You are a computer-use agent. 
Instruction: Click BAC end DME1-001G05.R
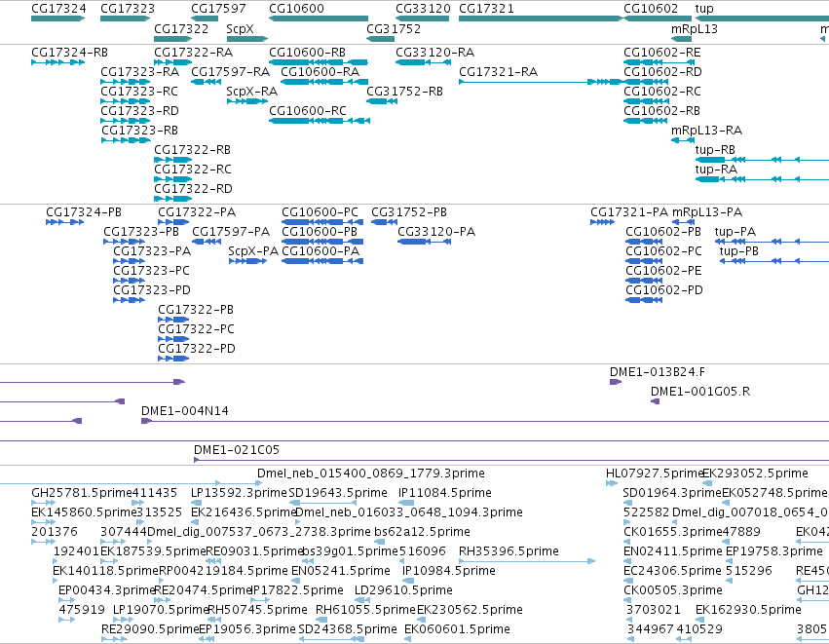(655, 401)
